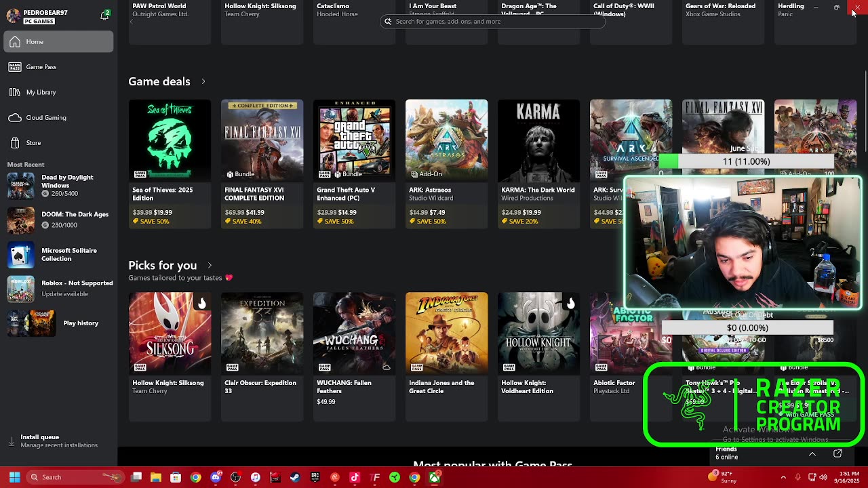
Task: Open Final Fantasy XVI Complete Edition deal
Action: (262, 163)
